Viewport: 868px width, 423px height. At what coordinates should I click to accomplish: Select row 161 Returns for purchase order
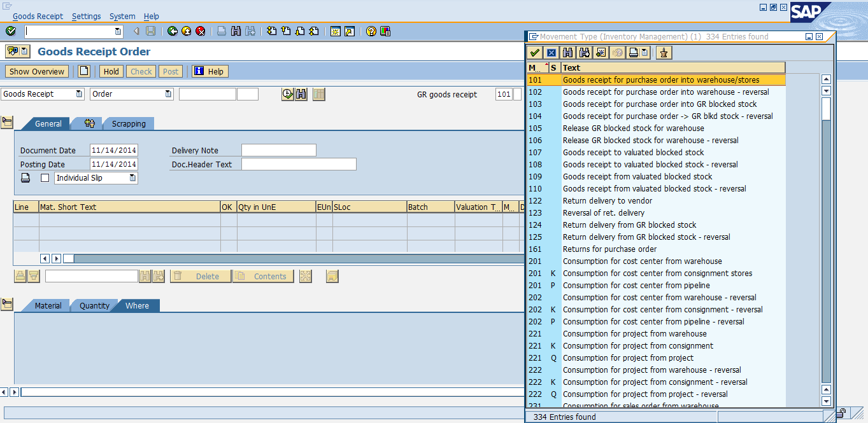[656, 249]
